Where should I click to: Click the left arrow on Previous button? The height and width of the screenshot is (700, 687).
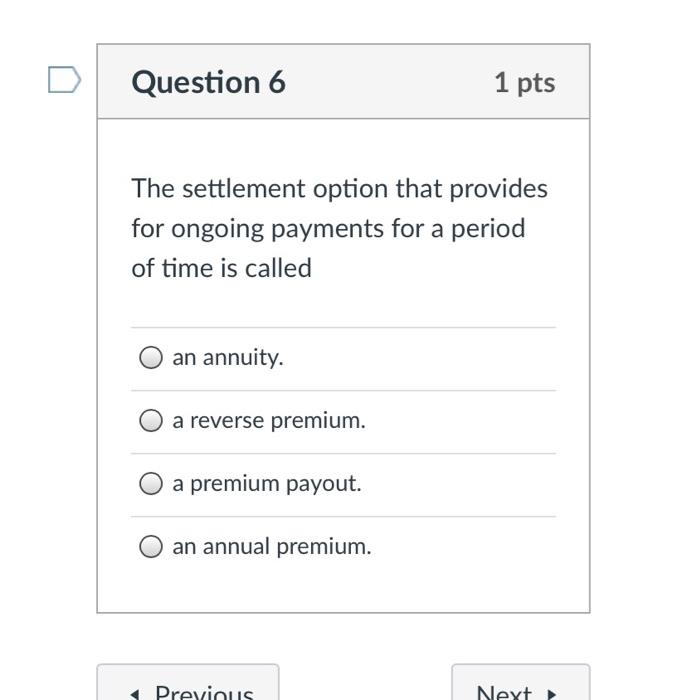click(135, 692)
